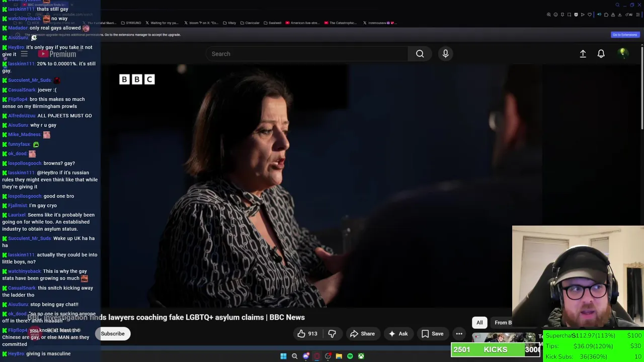Open the SYKKUNO bookmark folder
Viewport: 644px width, 362px height.
pos(131,23)
